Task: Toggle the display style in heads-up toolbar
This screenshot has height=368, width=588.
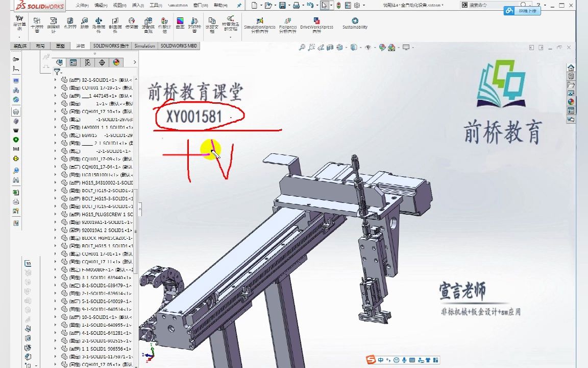Action: coord(354,48)
